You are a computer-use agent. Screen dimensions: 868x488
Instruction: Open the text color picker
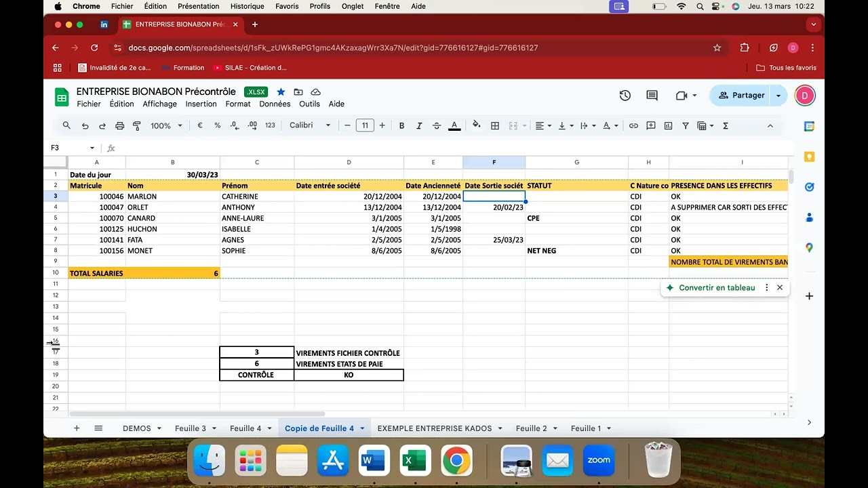pos(454,125)
